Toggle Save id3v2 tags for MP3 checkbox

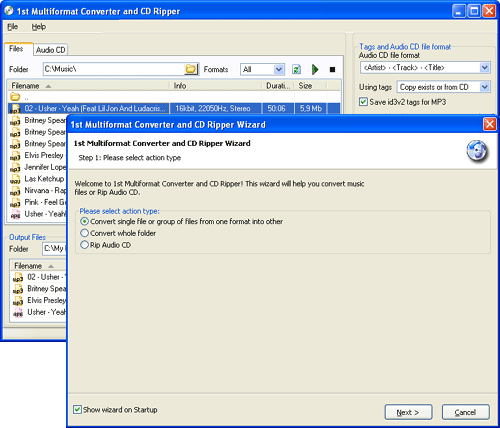click(x=363, y=102)
